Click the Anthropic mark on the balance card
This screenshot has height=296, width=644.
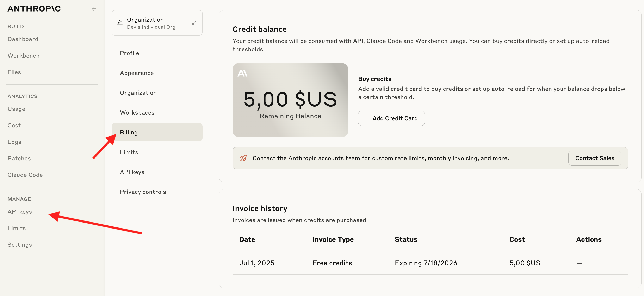[242, 73]
